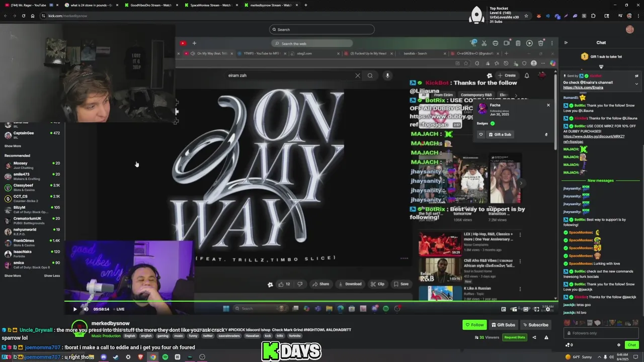Screen dimensions: 644x362
Task: Switch to SpaceMonkee Stream tab
Action: point(210,5)
